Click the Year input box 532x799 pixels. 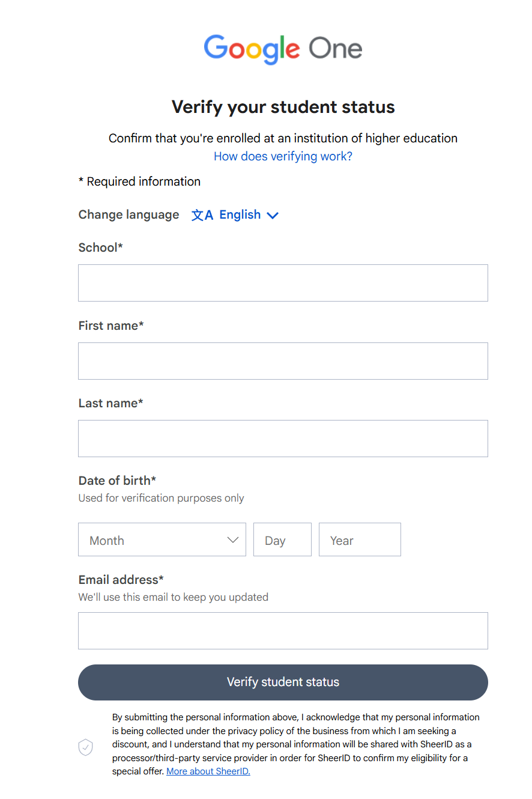point(360,539)
